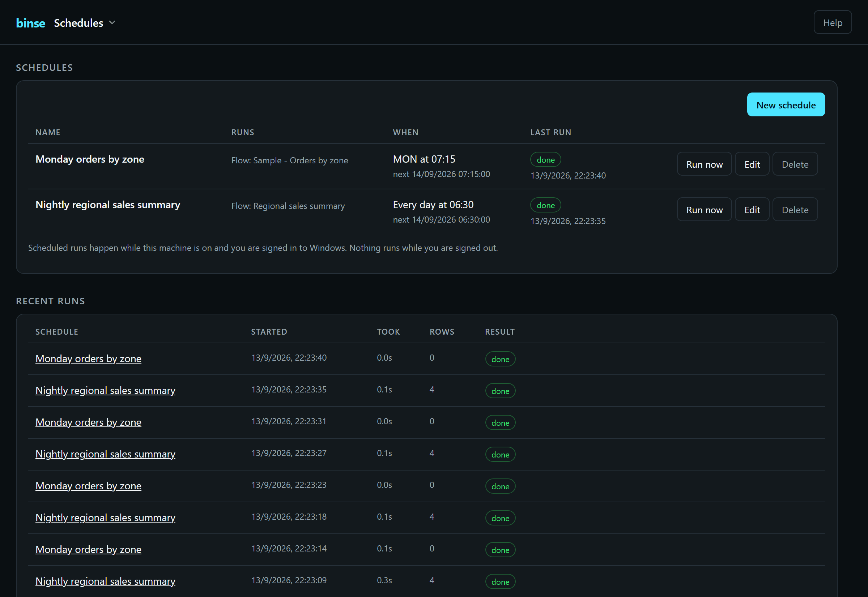Click the NAME column header
The height and width of the screenshot is (597, 868).
click(48, 132)
